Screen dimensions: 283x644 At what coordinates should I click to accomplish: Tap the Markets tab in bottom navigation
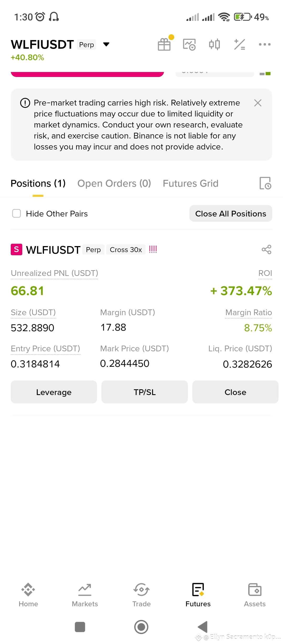click(x=85, y=595)
